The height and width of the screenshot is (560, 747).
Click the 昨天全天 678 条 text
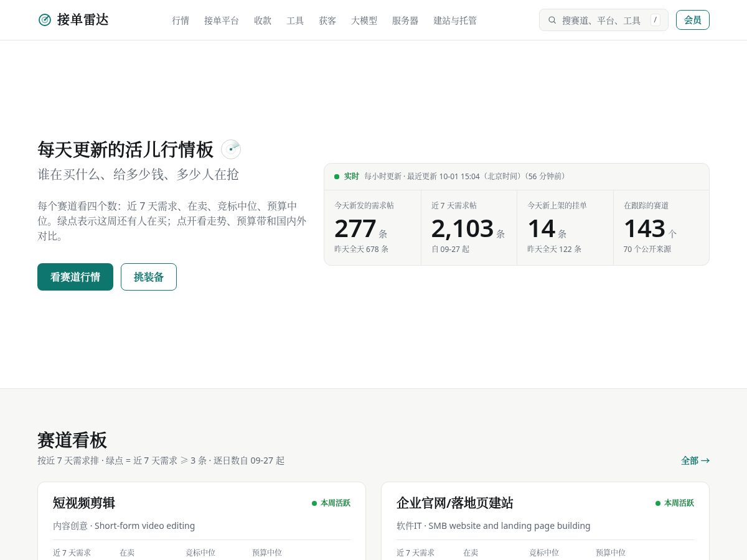pos(362,249)
